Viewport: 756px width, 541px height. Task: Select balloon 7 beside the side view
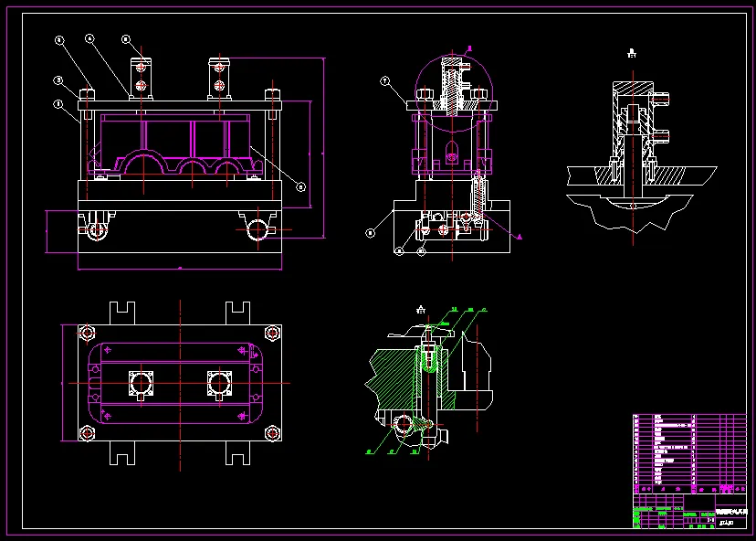click(x=384, y=81)
